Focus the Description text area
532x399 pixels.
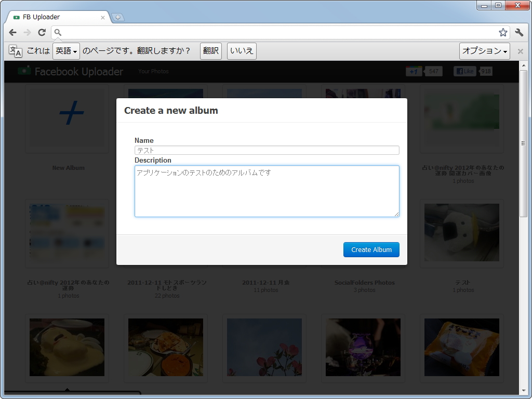tap(267, 191)
